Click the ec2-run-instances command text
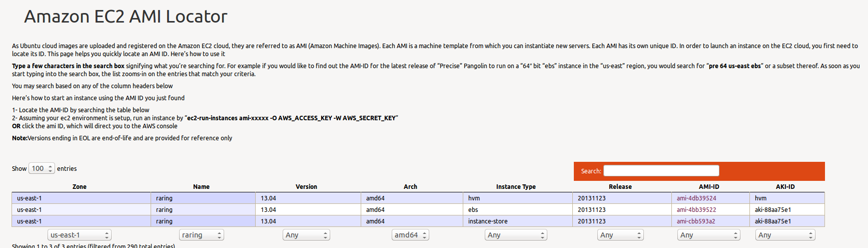The height and width of the screenshot is (248, 868). click(x=292, y=118)
